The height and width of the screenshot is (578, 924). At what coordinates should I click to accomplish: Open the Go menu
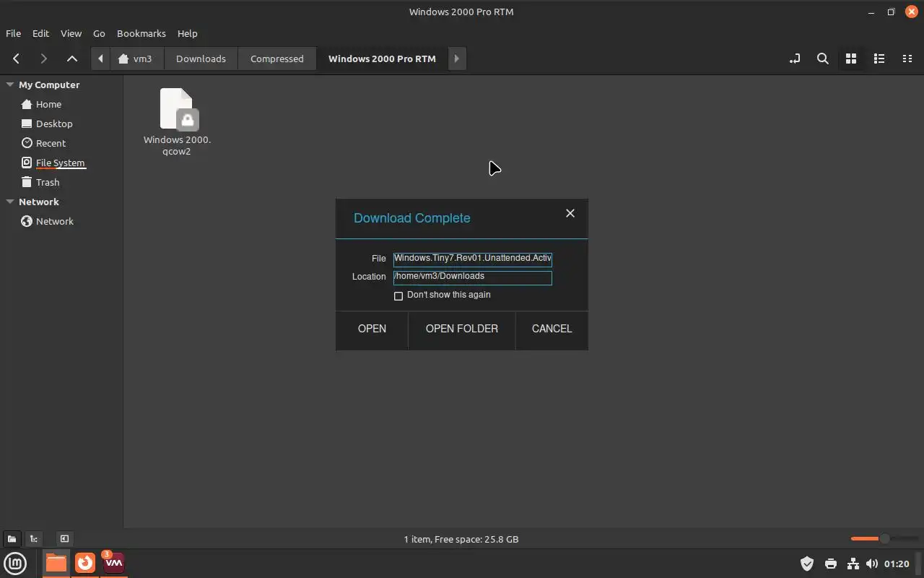tap(99, 33)
